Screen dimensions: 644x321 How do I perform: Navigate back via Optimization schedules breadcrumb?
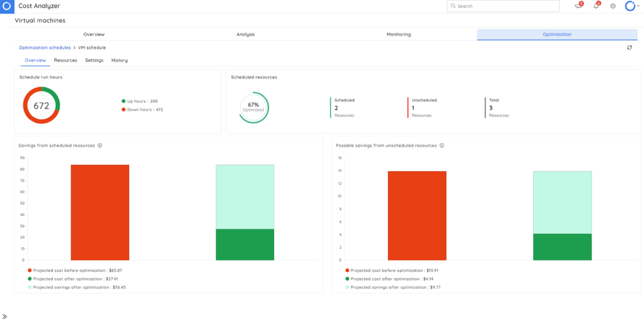click(x=44, y=47)
